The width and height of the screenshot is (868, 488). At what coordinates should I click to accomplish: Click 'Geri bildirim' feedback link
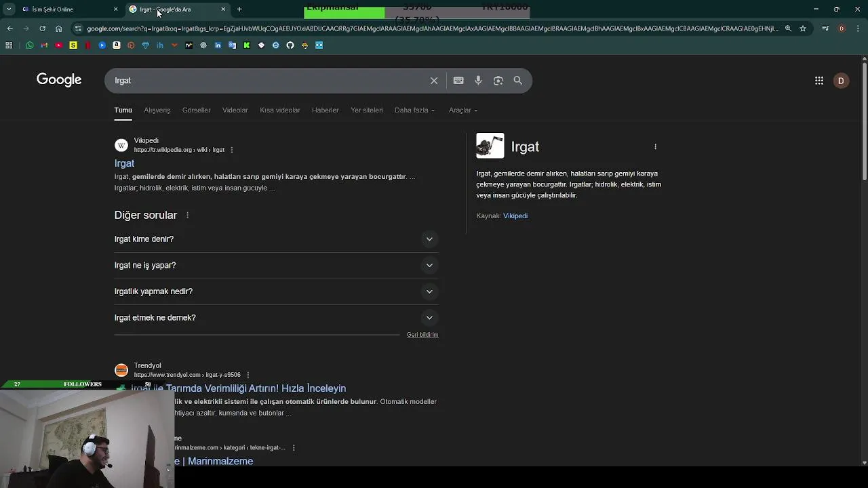[422, 335]
